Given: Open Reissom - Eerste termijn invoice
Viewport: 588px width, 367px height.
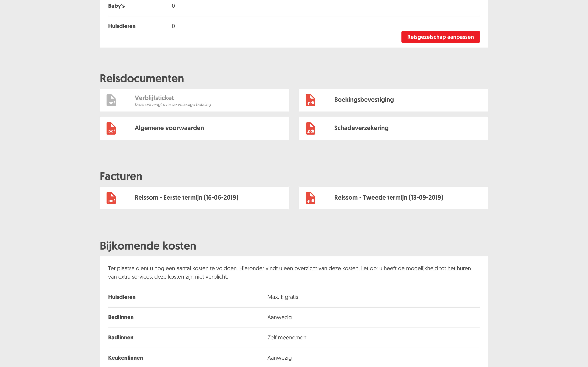Looking at the screenshot, I should point(186,198).
